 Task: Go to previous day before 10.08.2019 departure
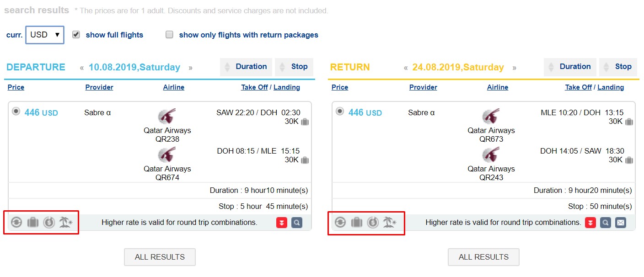click(82, 68)
